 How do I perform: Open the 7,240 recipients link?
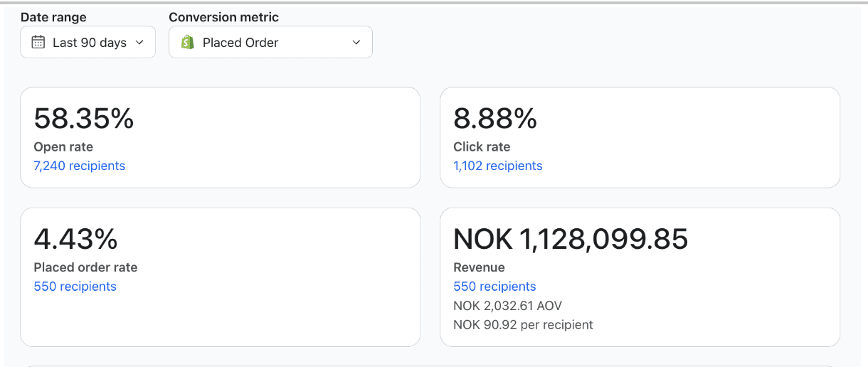80,166
